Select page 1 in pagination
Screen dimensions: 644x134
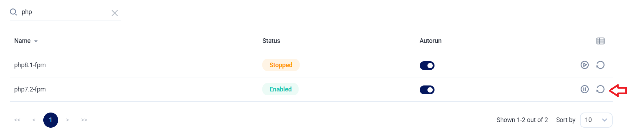tap(51, 120)
